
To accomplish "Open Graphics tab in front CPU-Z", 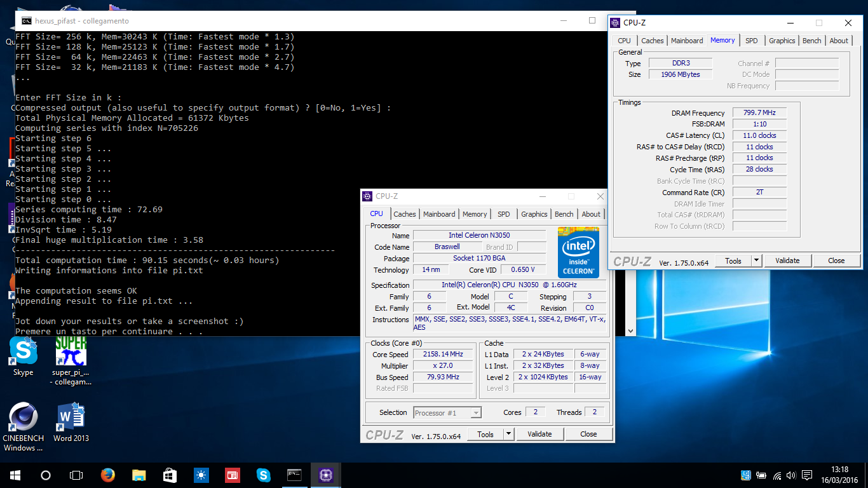I will [x=534, y=214].
